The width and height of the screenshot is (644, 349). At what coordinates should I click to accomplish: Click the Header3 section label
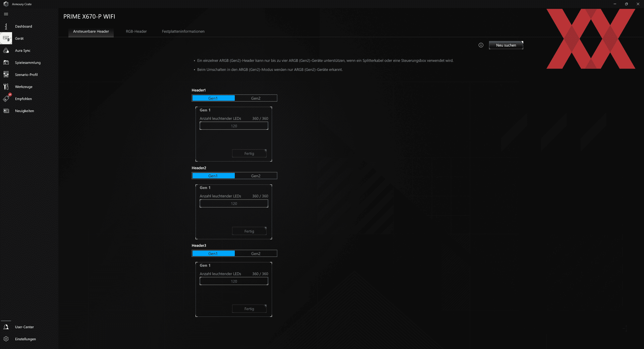coord(199,246)
